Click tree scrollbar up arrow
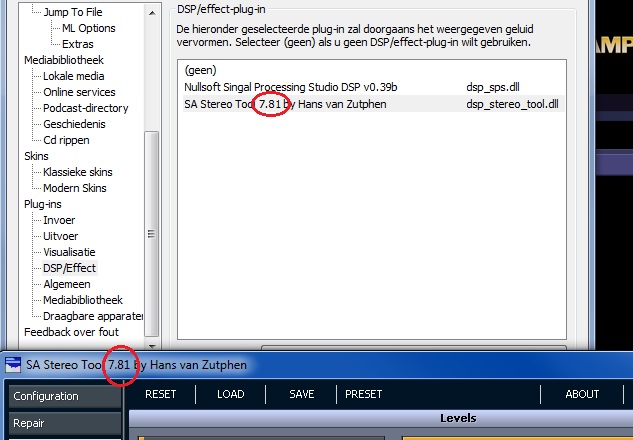The width and height of the screenshot is (633, 440). point(152,13)
